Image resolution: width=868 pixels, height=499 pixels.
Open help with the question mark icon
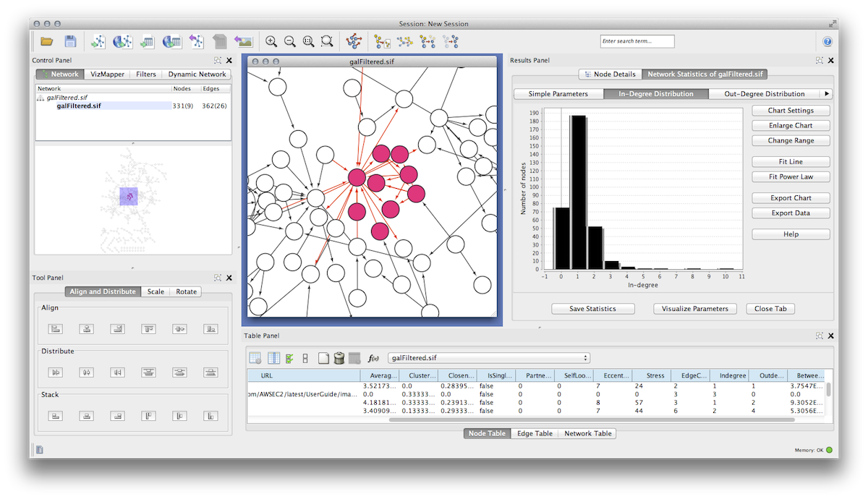pos(827,42)
